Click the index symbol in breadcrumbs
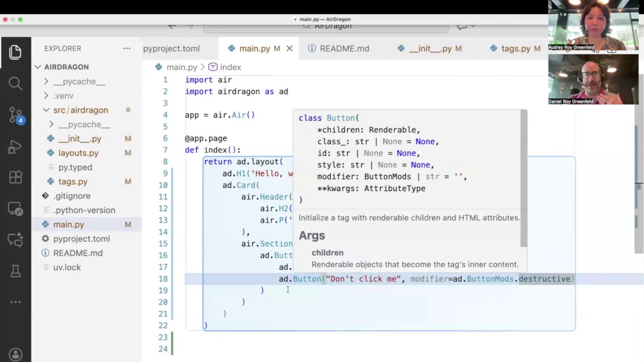Viewport: 644px width, 362px height. tap(230, 67)
